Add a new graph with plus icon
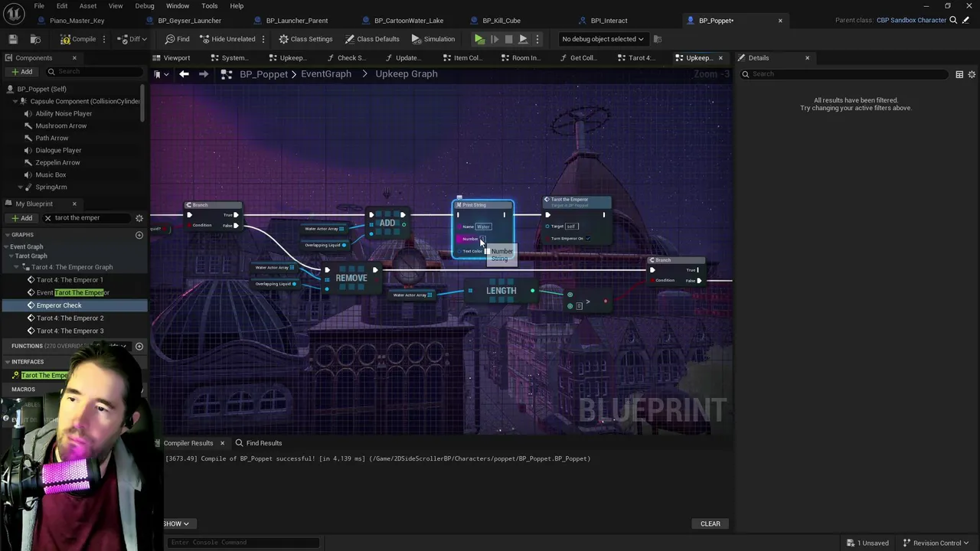 tap(139, 235)
